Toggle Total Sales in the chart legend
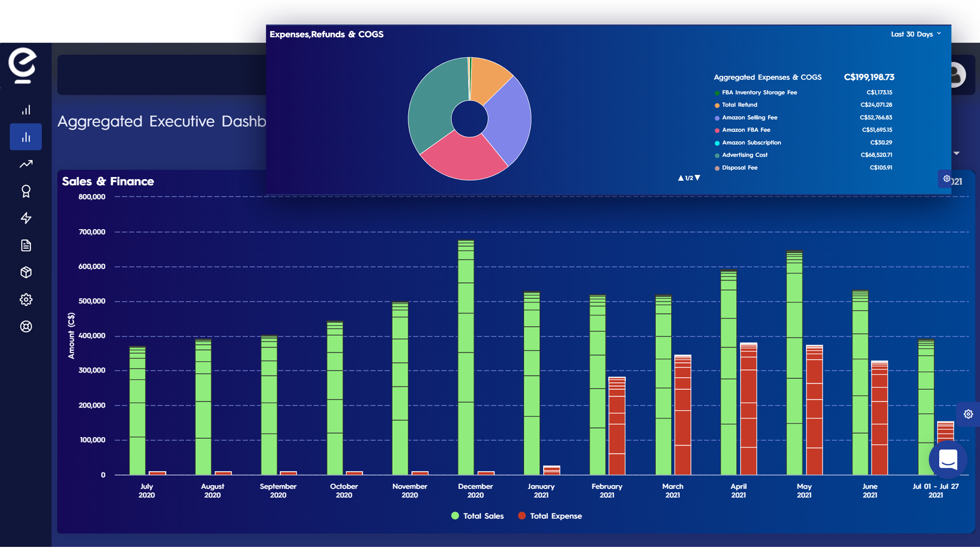The image size is (980, 551). coord(477,516)
